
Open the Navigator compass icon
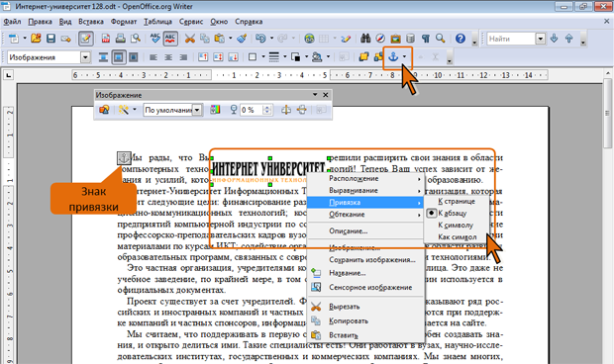(380, 39)
